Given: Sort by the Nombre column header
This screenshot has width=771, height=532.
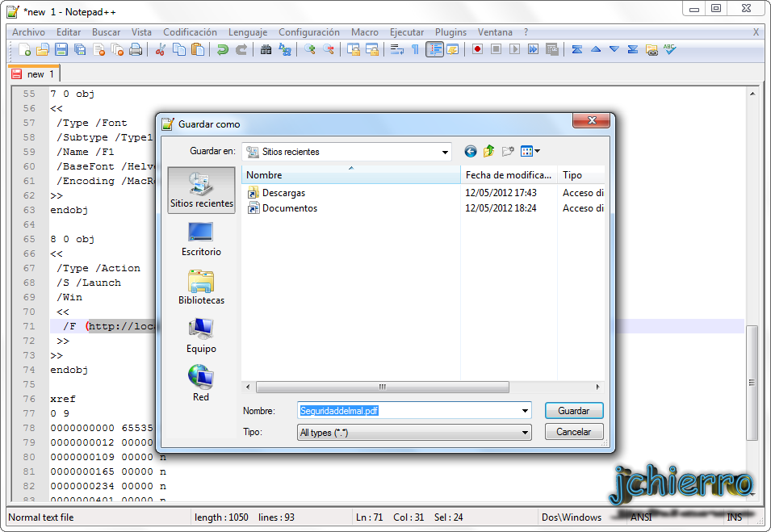Looking at the screenshot, I should click(x=350, y=175).
